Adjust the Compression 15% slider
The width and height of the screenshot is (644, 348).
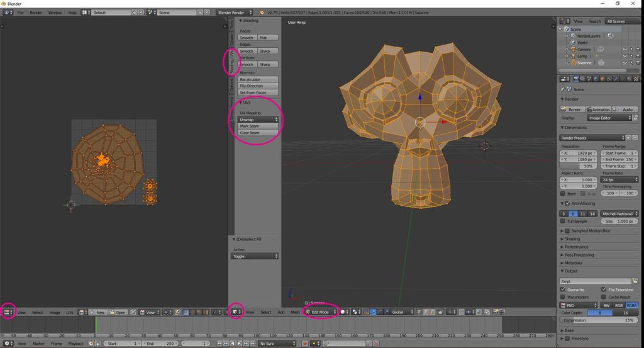pyautogui.click(x=599, y=320)
